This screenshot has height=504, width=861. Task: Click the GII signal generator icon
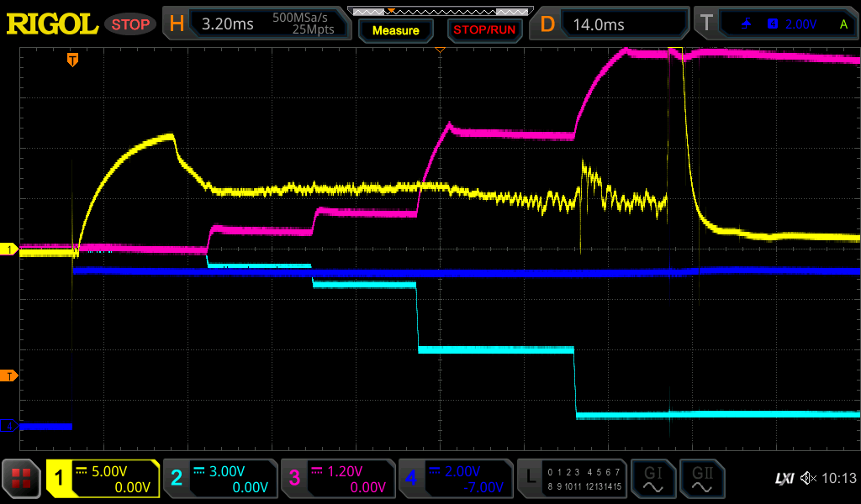pyautogui.click(x=702, y=479)
